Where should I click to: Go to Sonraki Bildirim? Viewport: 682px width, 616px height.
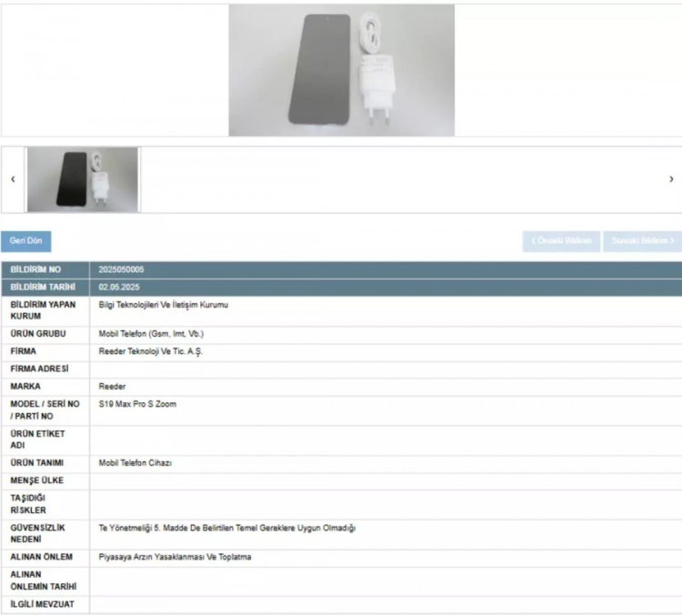pyautogui.click(x=640, y=241)
